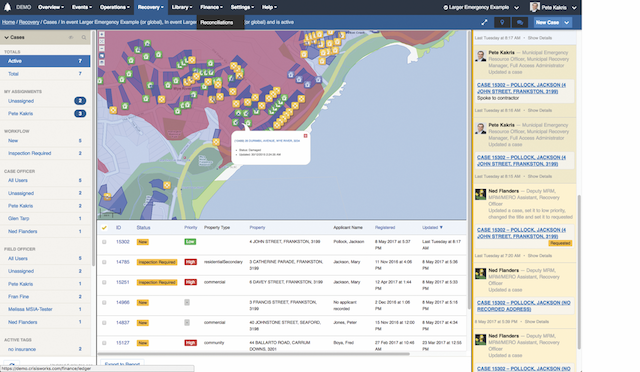Click the search icon in Cases panel
Image resolution: width=640 pixels, height=372 pixels.
(84, 37)
